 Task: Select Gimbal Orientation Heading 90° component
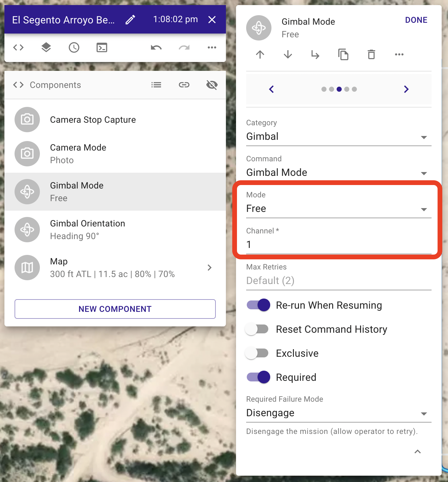pos(115,230)
